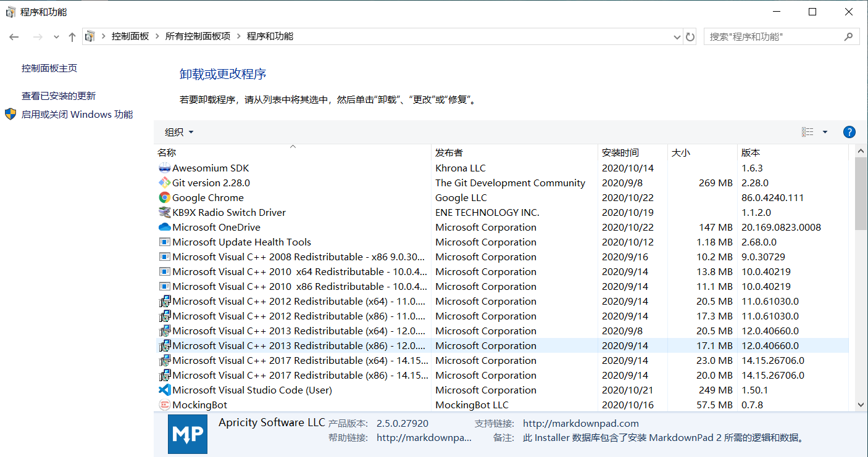Click the Awesomium SDK icon
The width and height of the screenshot is (868, 457).
pyautogui.click(x=164, y=168)
